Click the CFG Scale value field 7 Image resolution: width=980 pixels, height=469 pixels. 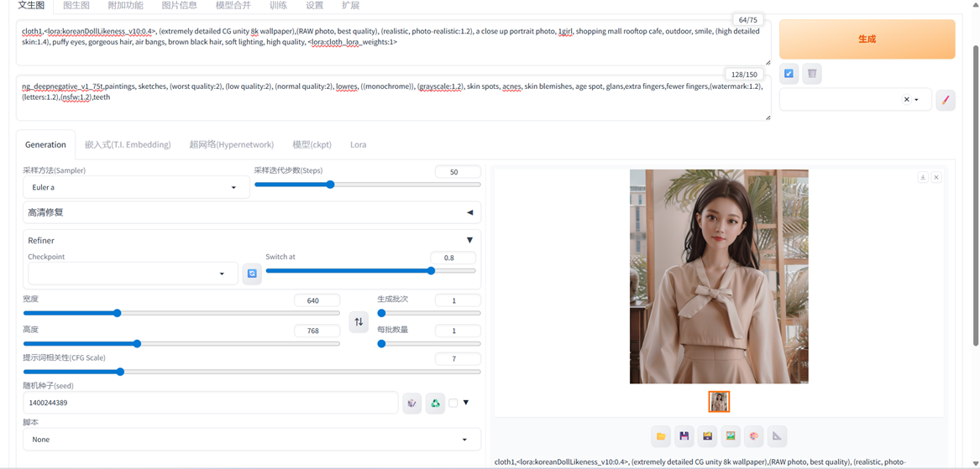point(458,359)
